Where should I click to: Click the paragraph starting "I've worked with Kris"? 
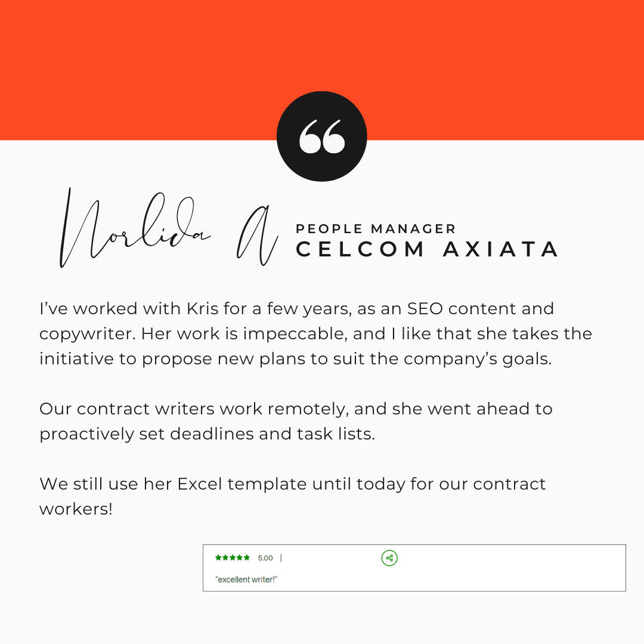pos(315,333)
